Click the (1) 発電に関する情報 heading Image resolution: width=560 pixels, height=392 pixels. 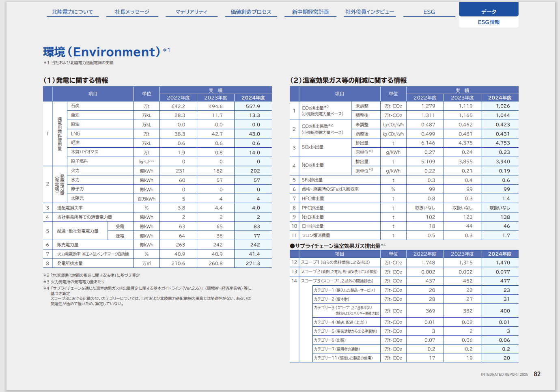(x=76, y=80)
